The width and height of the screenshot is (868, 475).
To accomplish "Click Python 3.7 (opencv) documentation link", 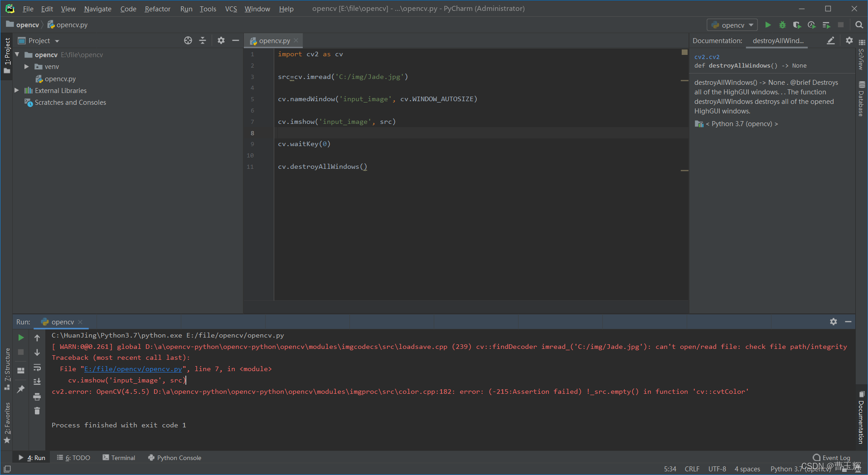I will point(742,124).
